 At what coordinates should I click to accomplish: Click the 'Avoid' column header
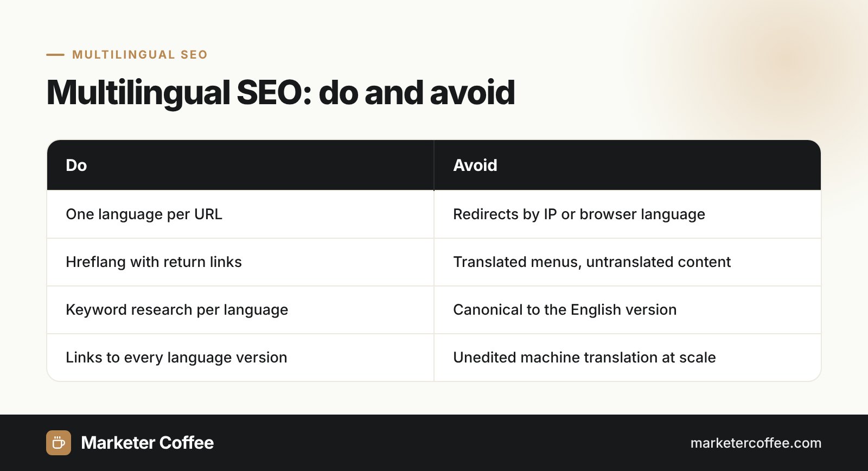(628, 165)
